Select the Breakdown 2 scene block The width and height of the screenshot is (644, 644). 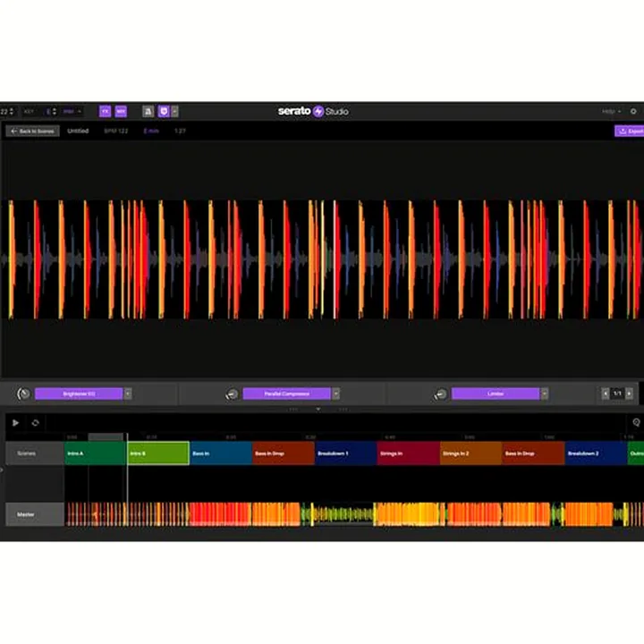596,453
